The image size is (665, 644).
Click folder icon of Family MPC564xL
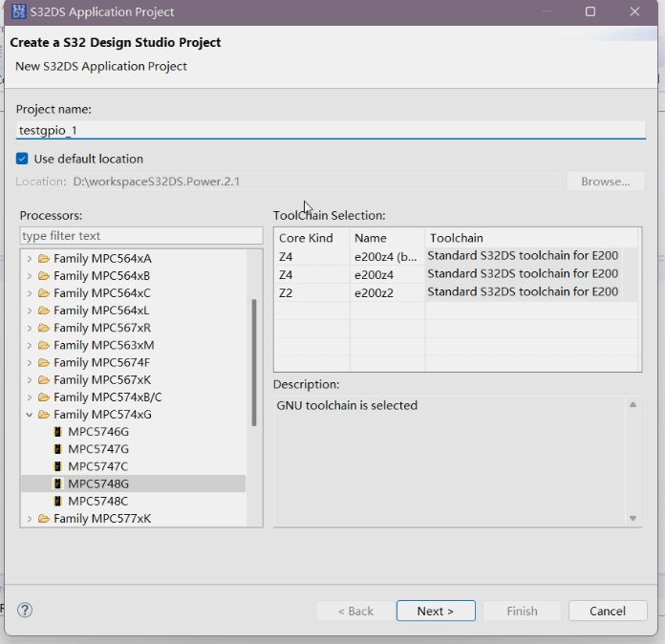(x=44, y=311)
